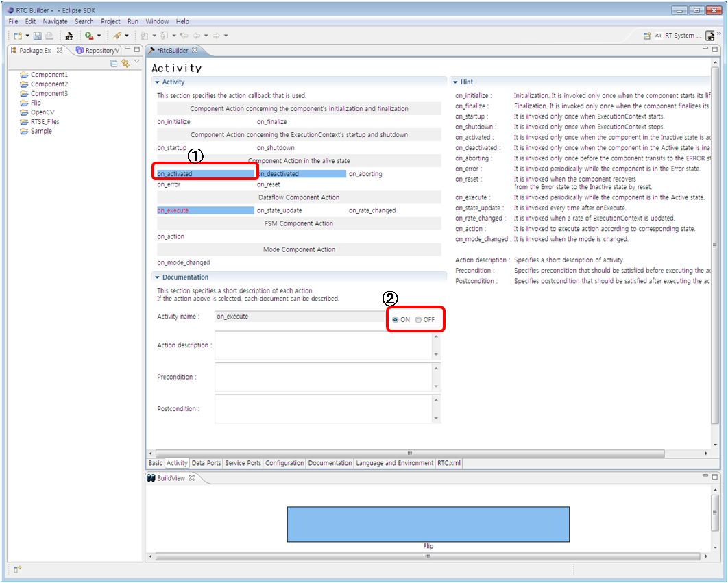
Task: Click the Back navigation arrow icon
Action: pos(196,36)
